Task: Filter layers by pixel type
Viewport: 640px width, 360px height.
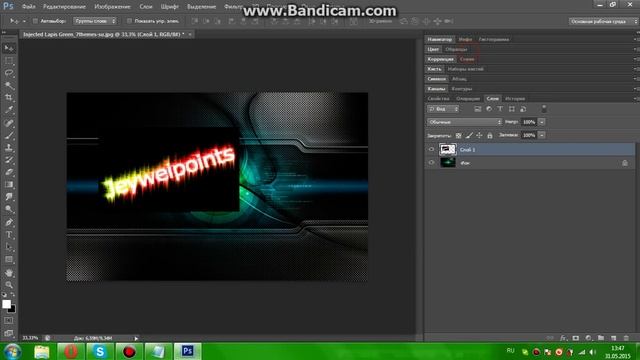Action: point(478,109)
